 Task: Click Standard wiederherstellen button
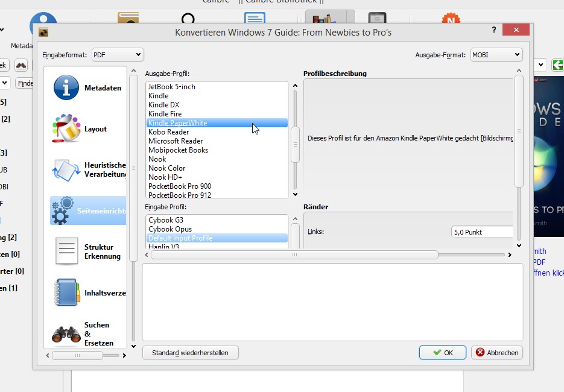190,352
